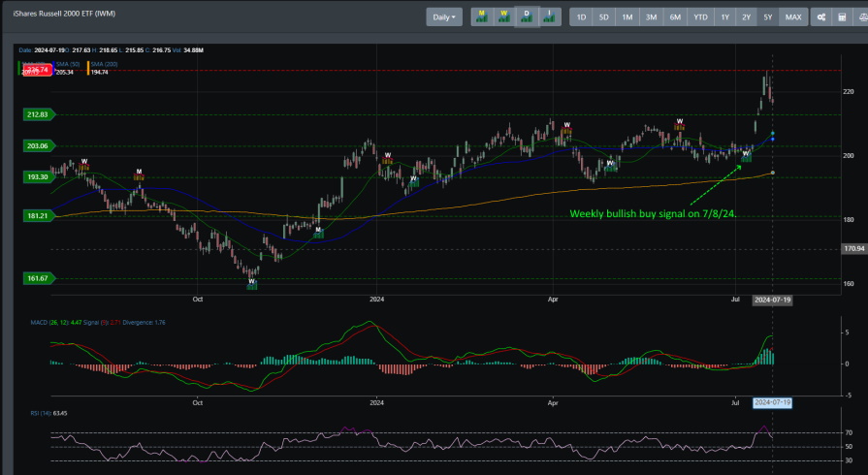The image size is (868, 475).
Task: Choose the 5Y range button
Action: click(768, 17)
